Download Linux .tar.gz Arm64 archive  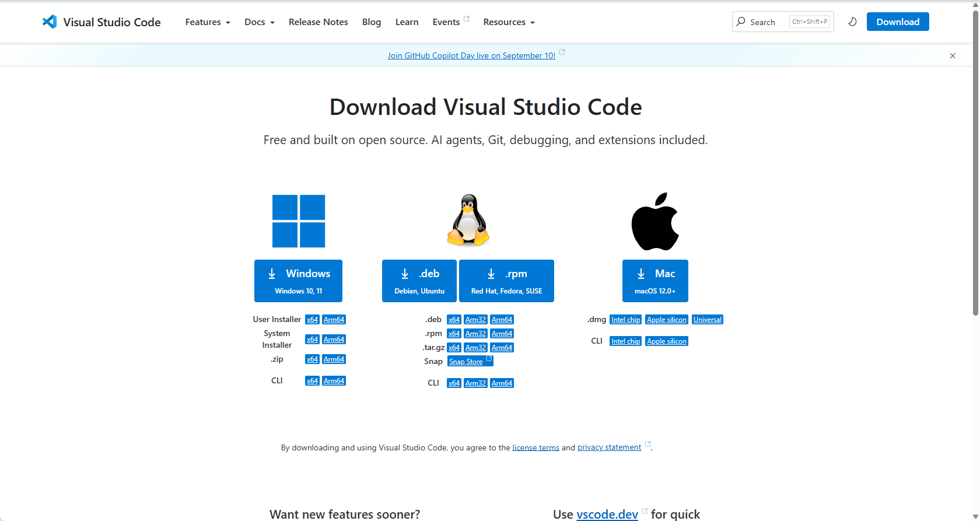click(502, 348)
